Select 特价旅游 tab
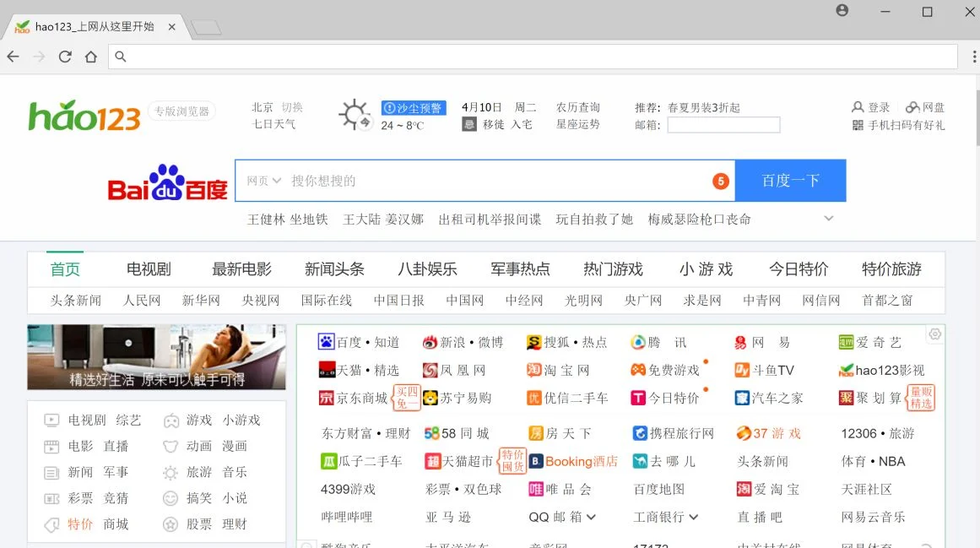 pos(891,269)
